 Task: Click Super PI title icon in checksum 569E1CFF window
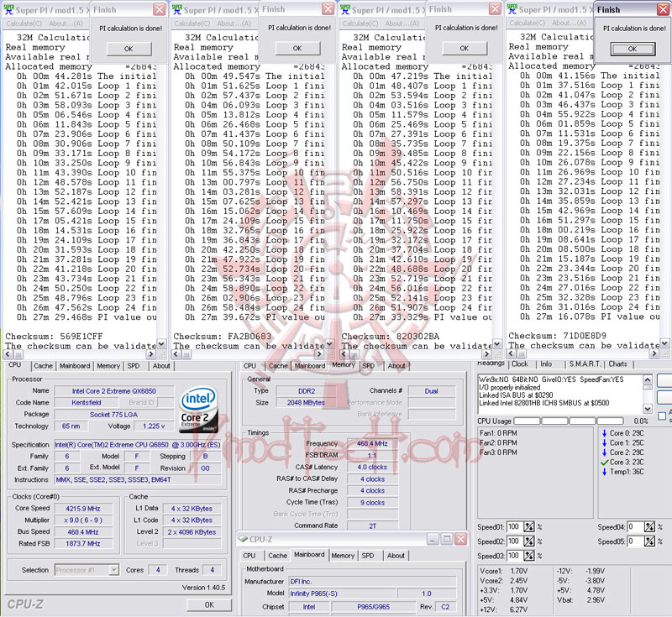(x=8, y=9)
